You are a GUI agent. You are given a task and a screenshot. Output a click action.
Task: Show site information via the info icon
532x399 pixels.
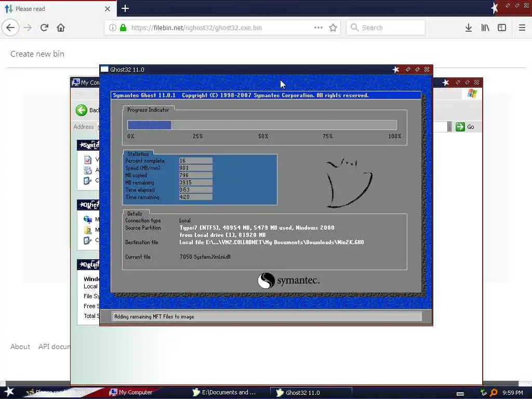pyautogui.click(x=112, y=28)
